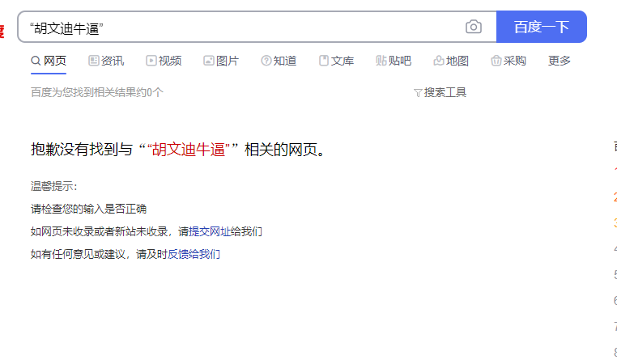Image resolution: width=617 pixels, height=364 pixels.
Task: Expand the 更多 menu
Action: pos(560,61)
